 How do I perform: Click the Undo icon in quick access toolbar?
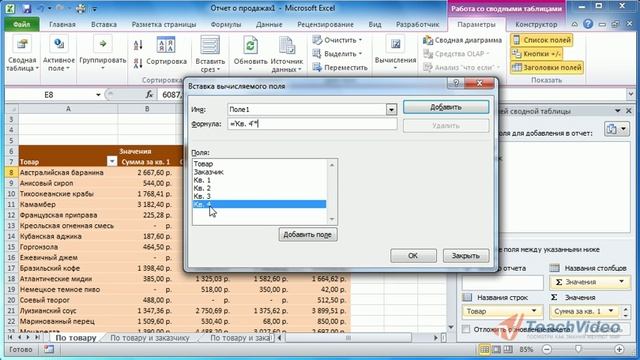pyautogui.click(x=40, y=8)
